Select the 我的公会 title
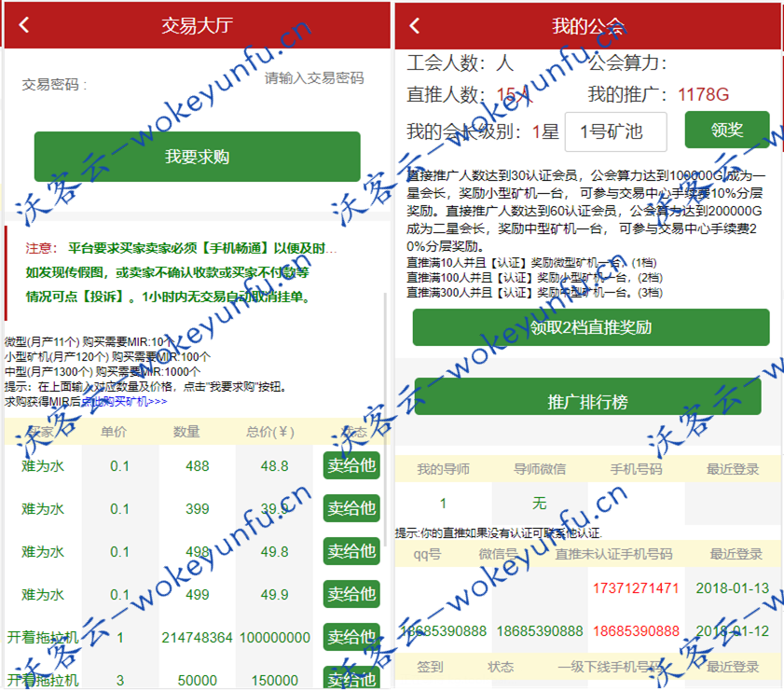Screen dimensions: 784x691 coord(588,26)
